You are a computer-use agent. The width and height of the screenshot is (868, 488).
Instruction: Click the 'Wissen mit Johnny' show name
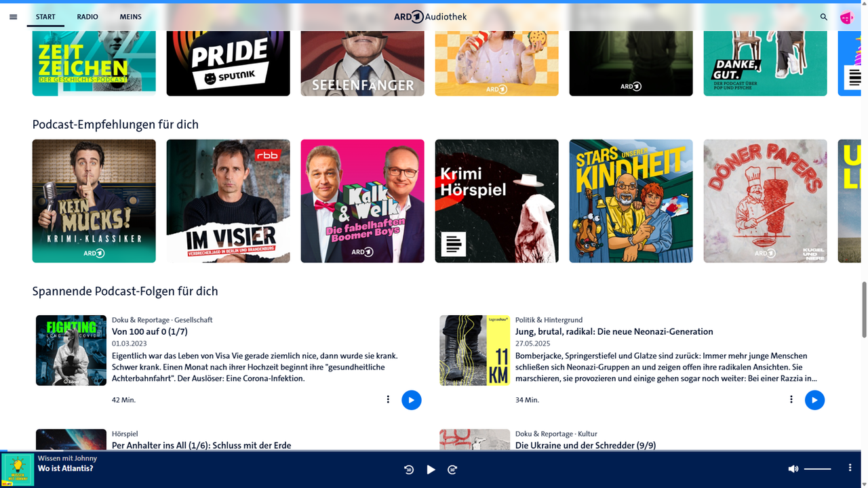pos(67,458)
